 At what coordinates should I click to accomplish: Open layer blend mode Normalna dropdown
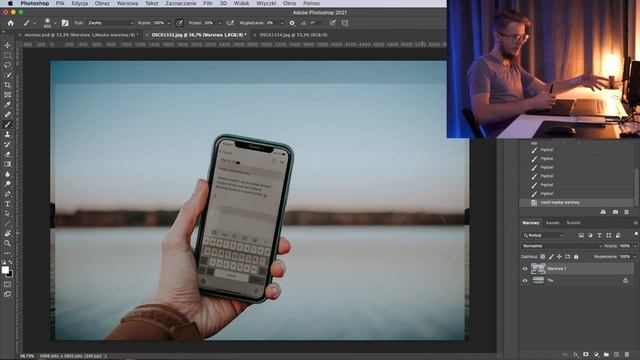[x=562, y=246]
